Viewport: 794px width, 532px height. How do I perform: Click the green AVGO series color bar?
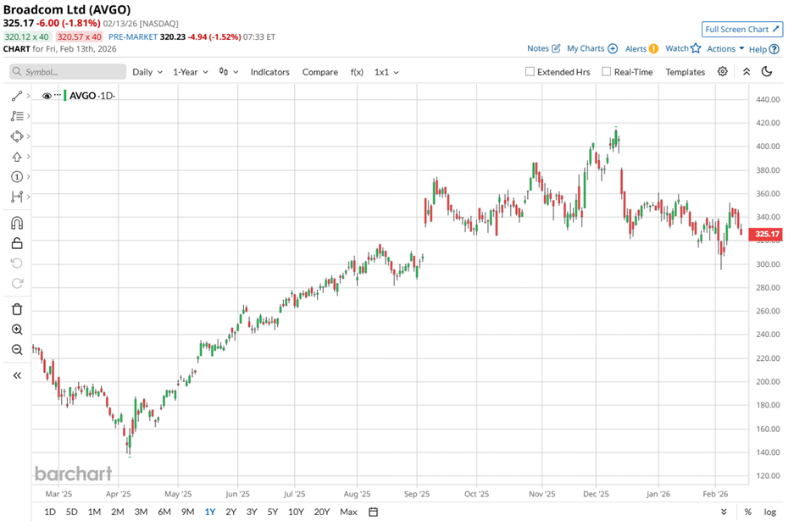64,95
